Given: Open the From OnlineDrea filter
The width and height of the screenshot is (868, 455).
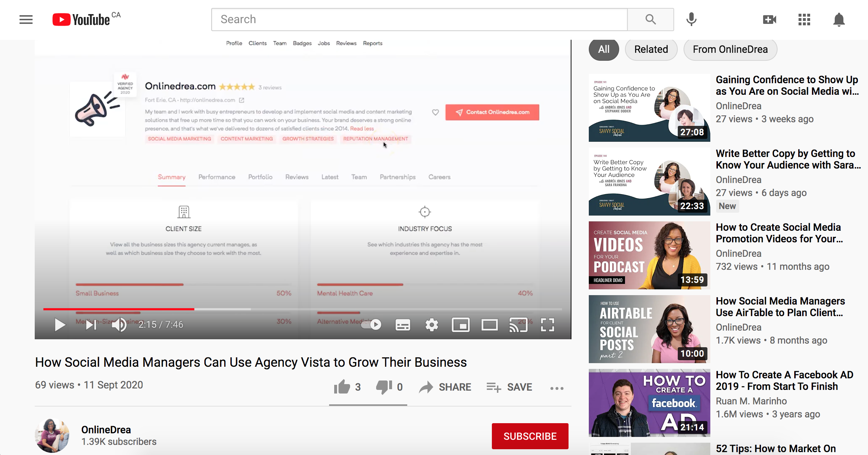Looking at the screenshot, I should tap(730, 49).
